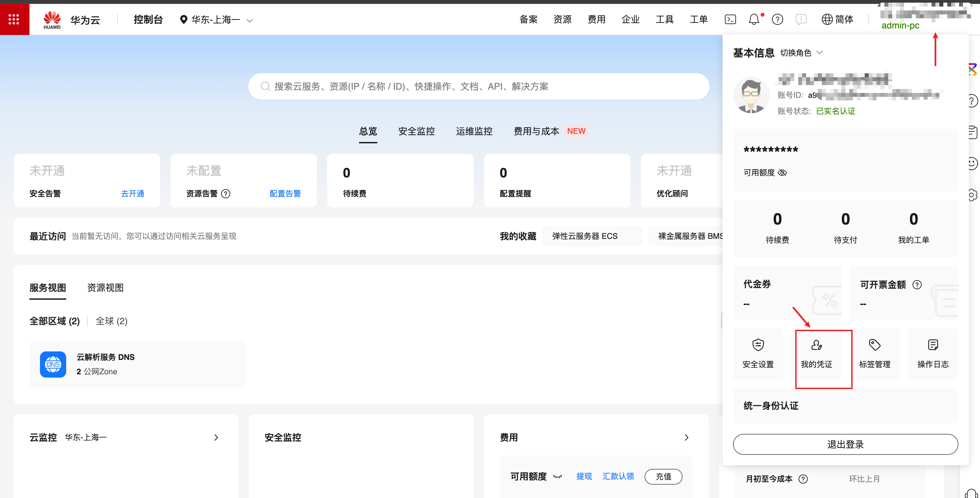The image size is (980, 498).
Task: Click the 退出登录 button
Action: click(x=845, y=444)
